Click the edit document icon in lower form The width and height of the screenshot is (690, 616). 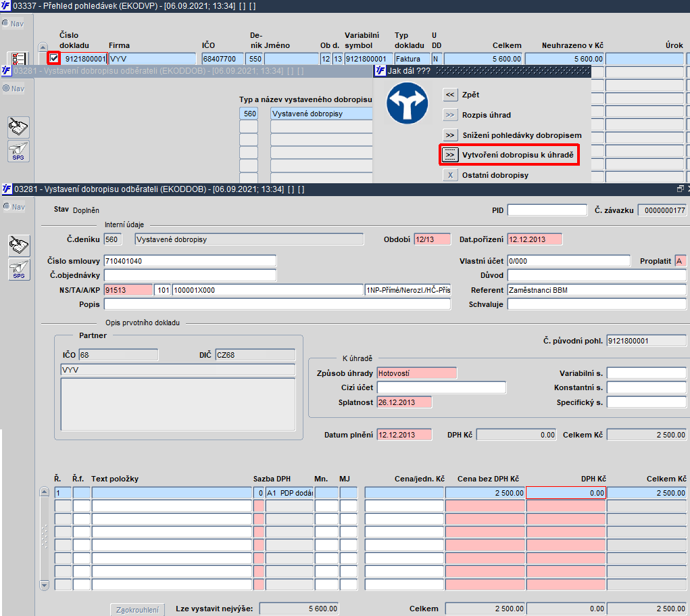(x=19, y=245)
